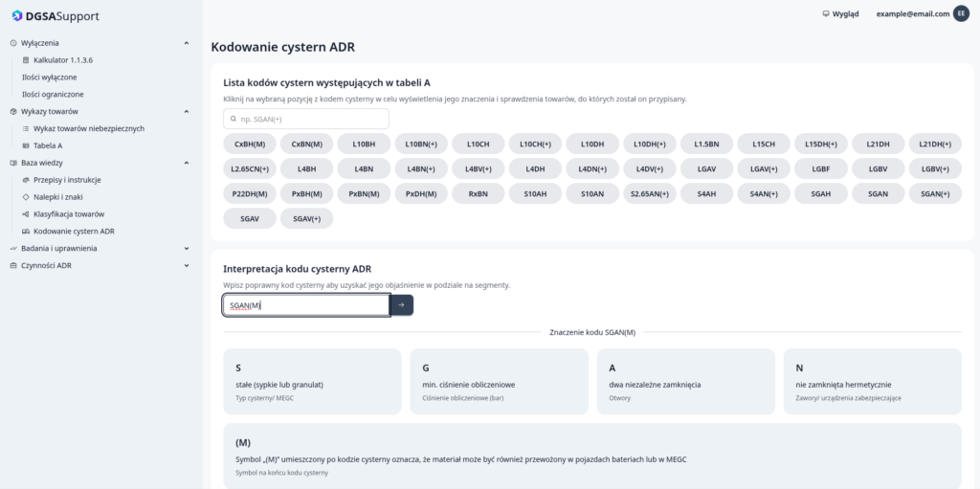The image size is (980, 489).
Task: Open the EE user avatar
Action: [x=960, y=13]
